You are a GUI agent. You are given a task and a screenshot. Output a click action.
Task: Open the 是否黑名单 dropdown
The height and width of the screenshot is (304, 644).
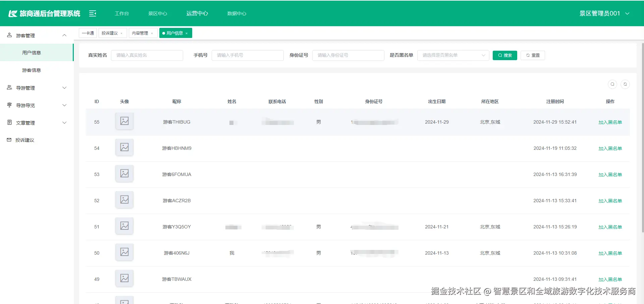coord(453,55)
